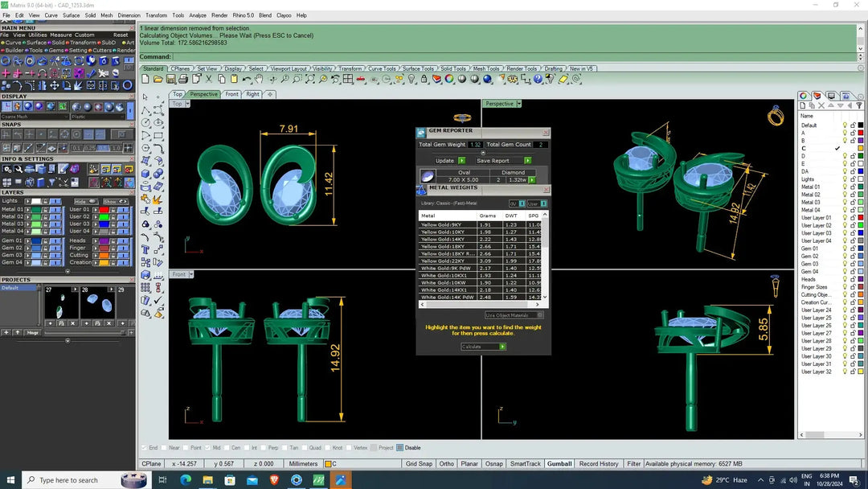Click the Undo arrow icon
The image size is (868, 489).
(247, 79)
